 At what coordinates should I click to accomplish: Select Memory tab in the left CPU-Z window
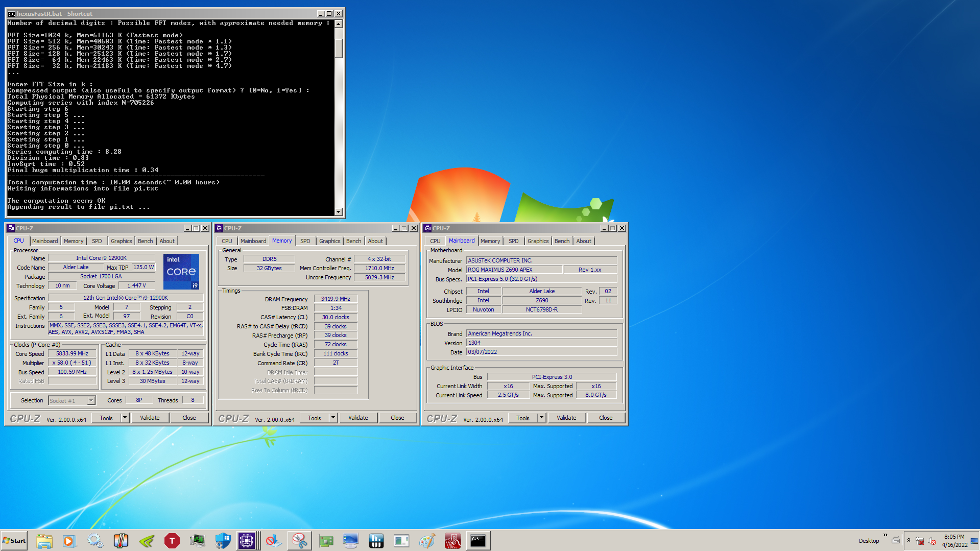click(x=74, y=241)
